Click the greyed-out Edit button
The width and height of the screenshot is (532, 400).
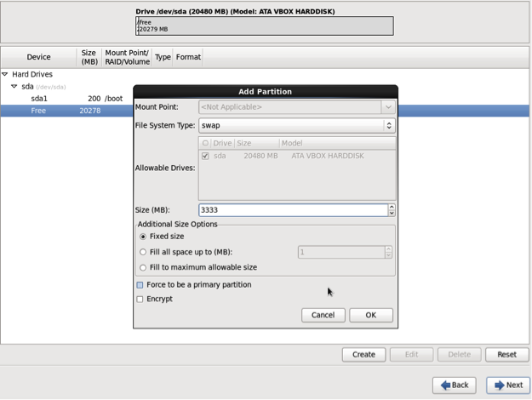[411, 355]
